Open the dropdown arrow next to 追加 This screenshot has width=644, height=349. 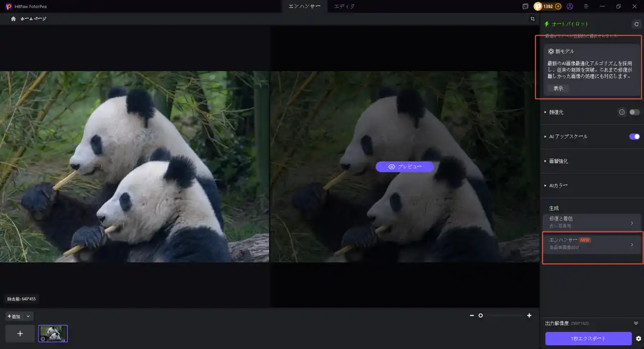[28, 316]
